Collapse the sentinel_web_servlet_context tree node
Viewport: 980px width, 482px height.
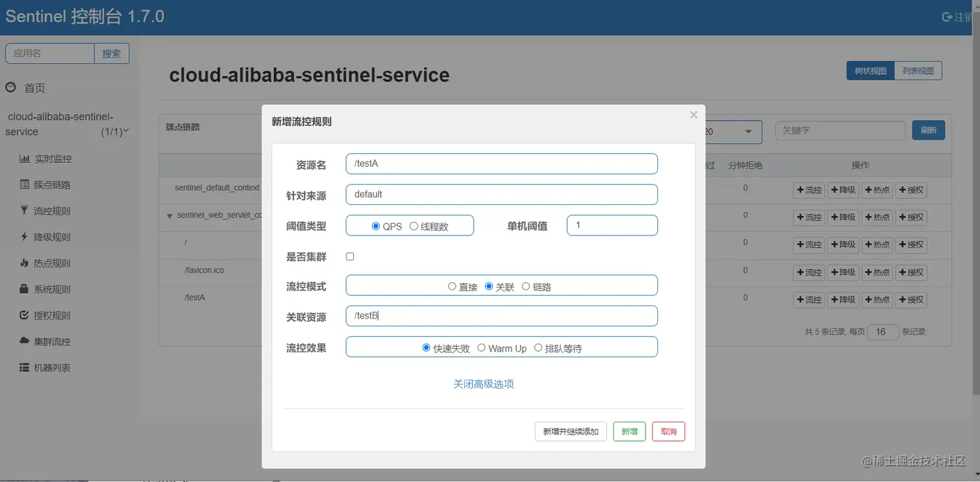(x=169, y=215)
